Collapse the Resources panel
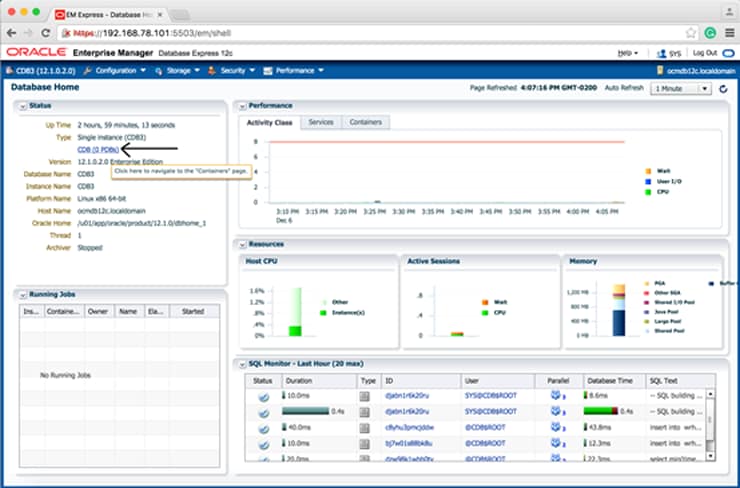This screenshot has height=488, width=740. (x=242, y=244)
